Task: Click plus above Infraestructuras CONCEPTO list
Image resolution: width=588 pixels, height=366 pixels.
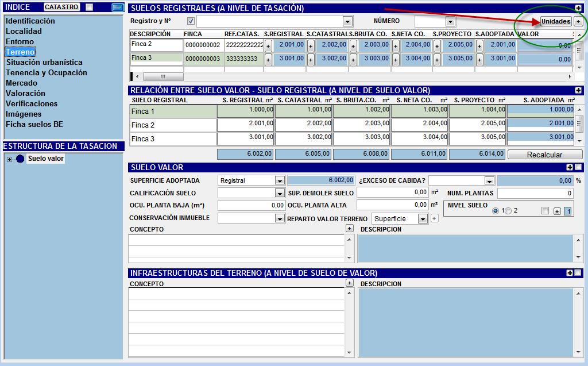Action: 350,283
